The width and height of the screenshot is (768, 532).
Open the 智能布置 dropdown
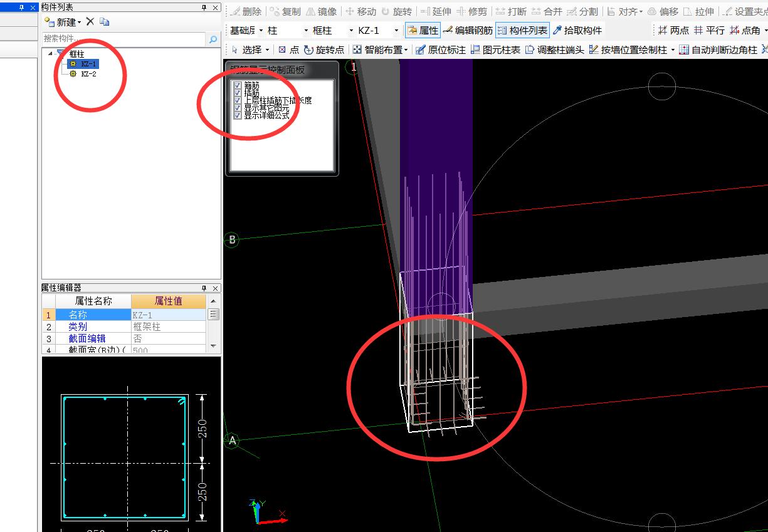point(406,50)
